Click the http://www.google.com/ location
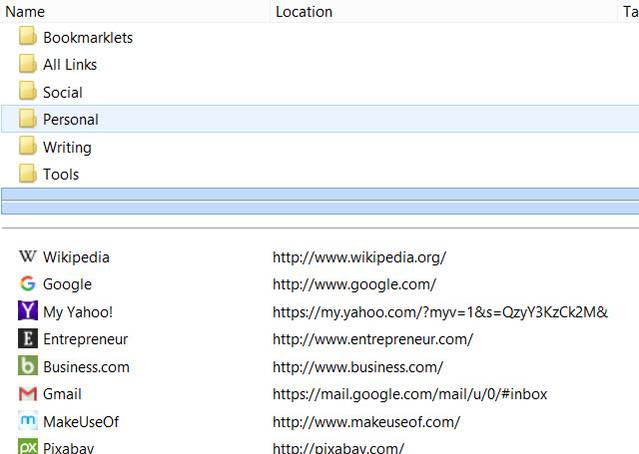 pyautogui.click(x=355, y=284)
